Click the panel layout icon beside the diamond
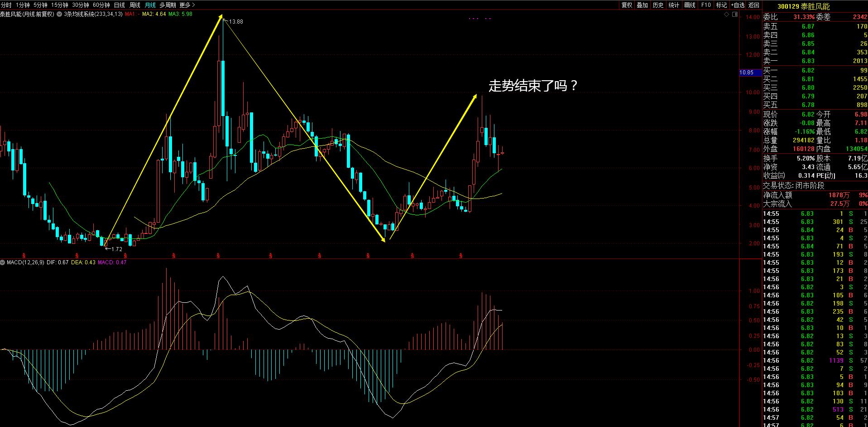868x427 pixels. tap(734, 15)
